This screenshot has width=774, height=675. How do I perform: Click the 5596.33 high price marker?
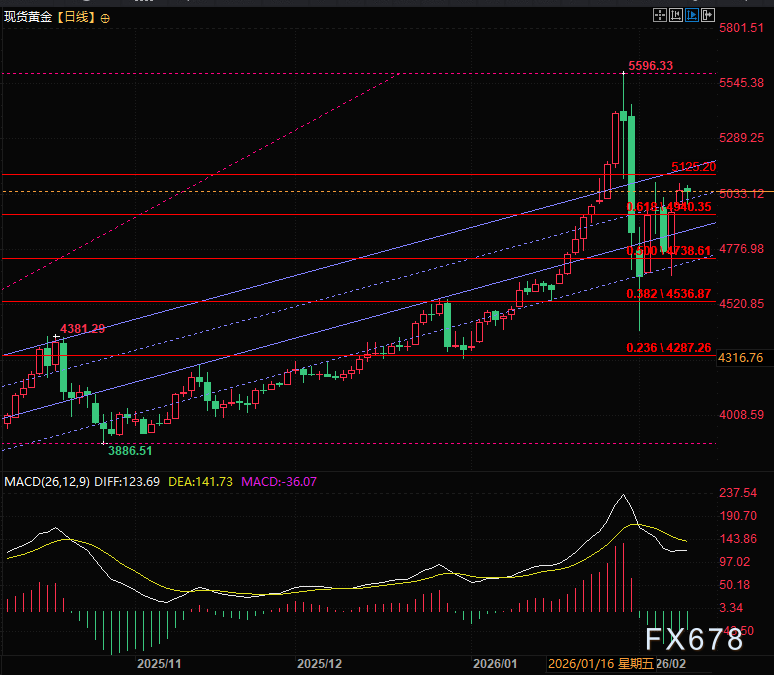[649, 66]
